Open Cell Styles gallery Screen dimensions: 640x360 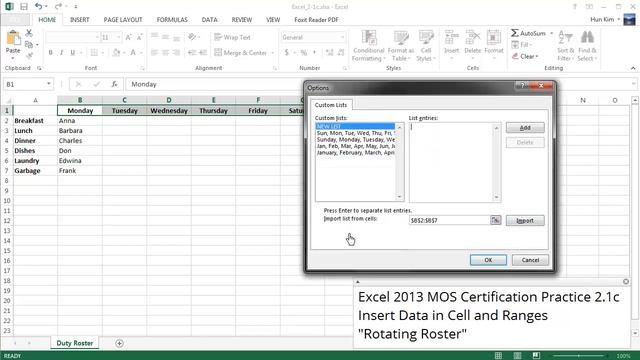[x=426, y=46]
